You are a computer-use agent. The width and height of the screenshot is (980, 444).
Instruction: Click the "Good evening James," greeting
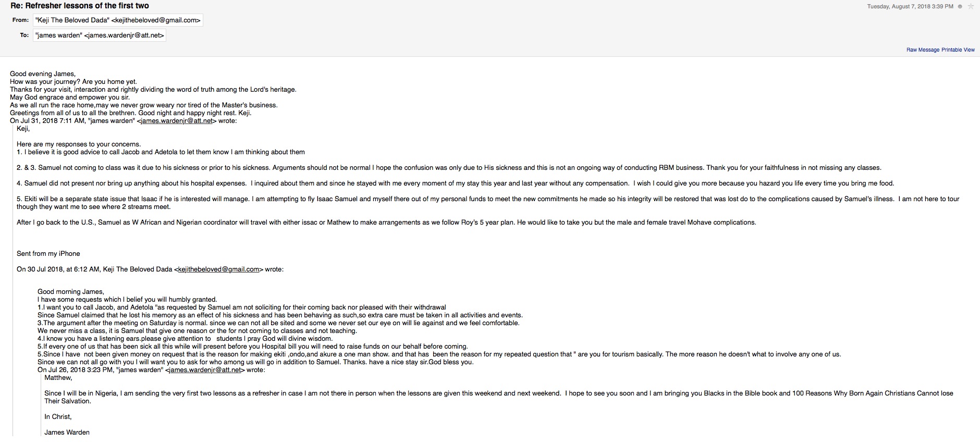coord(43,74)
